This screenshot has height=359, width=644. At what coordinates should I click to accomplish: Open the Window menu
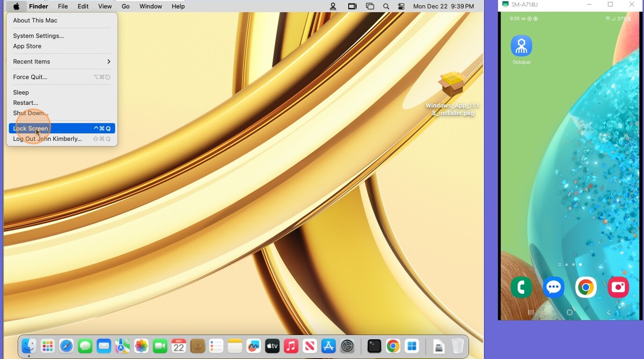coord(150,7)
